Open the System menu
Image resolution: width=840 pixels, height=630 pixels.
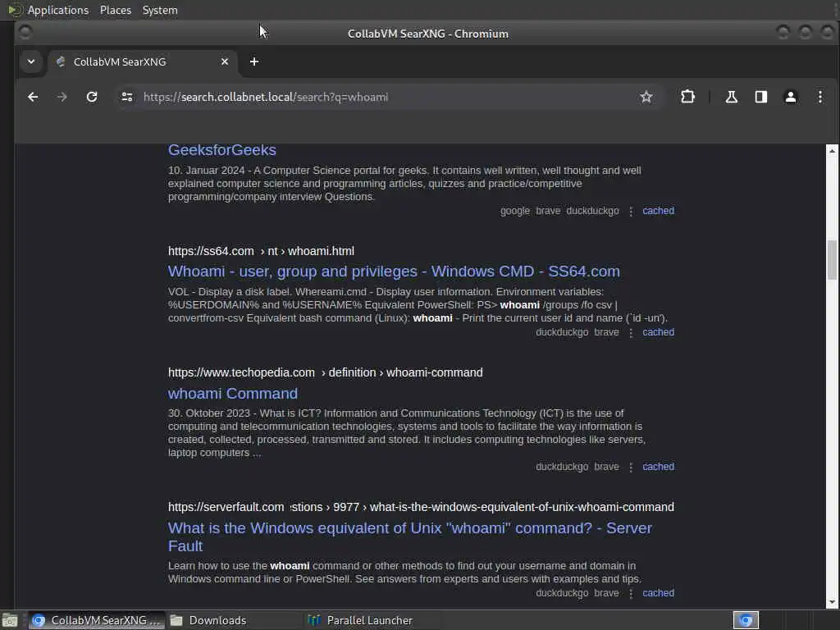[x=160, y=10]
